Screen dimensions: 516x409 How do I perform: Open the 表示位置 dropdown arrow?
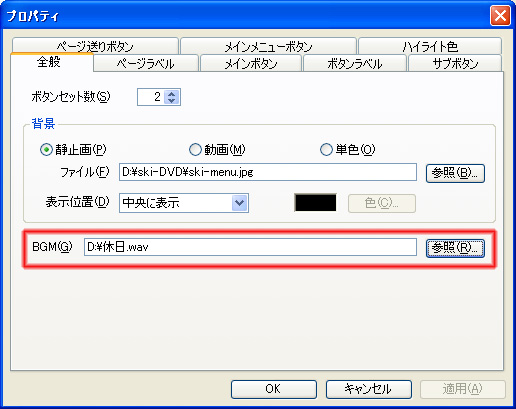[240, 203]
